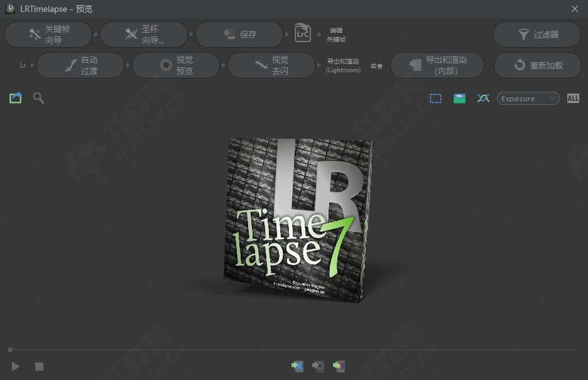Start 视觉预览 visual previews
Viewport: 588px width, 380px height.
pos(176,65)
